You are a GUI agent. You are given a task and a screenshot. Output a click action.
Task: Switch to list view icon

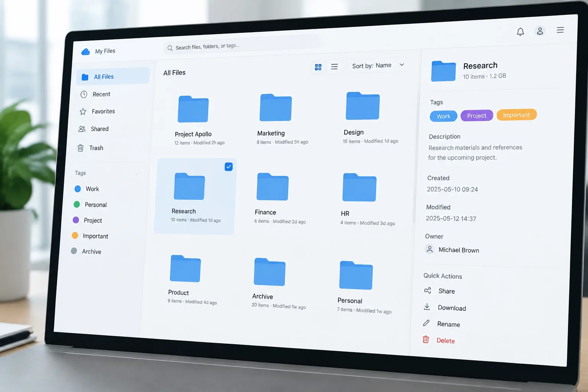(x=335, y=67)
